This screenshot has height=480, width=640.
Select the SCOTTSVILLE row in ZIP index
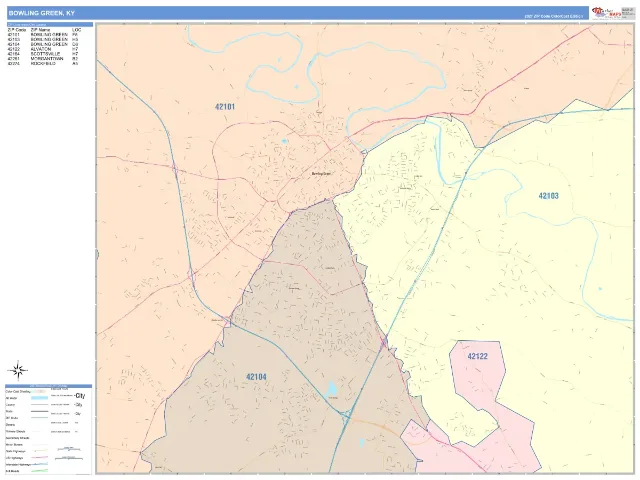pos(43,54)
